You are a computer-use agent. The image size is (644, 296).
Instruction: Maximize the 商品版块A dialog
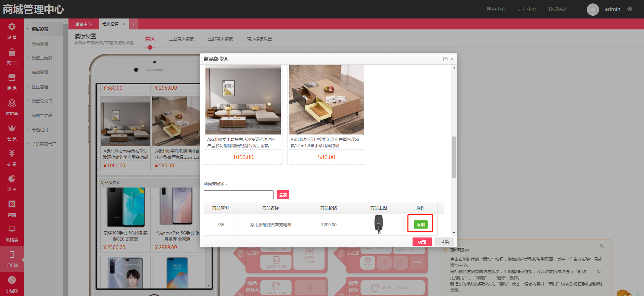pyautogui.click(x=445, y=59)
